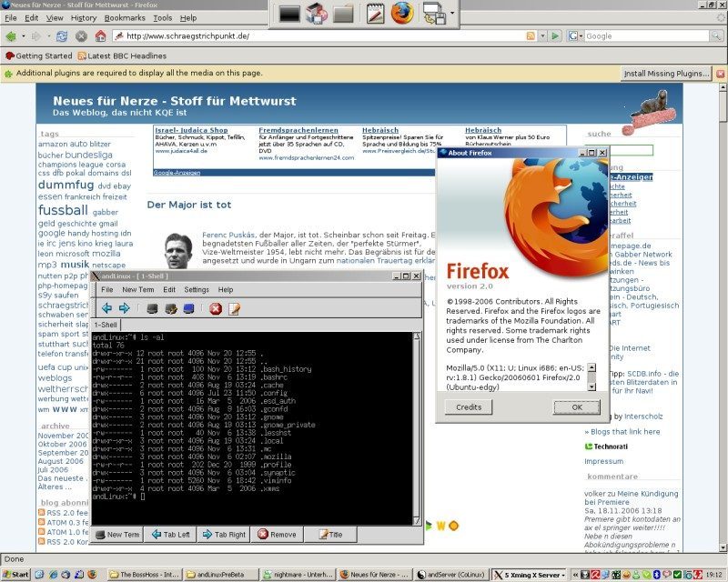
Task: Select the 1-Shell tab in the terminal
Action: [x=106, y=325]
